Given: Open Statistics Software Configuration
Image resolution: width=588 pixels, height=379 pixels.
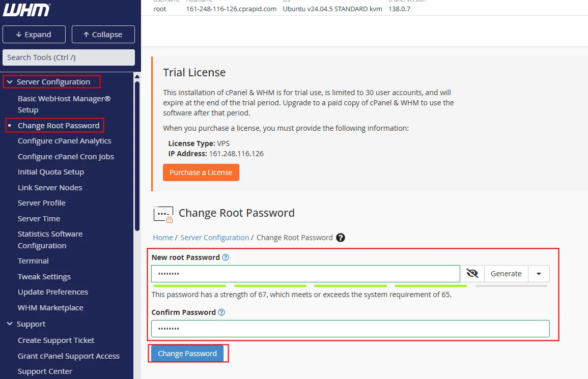Looking at the screenshot, I should coord(50,240).
